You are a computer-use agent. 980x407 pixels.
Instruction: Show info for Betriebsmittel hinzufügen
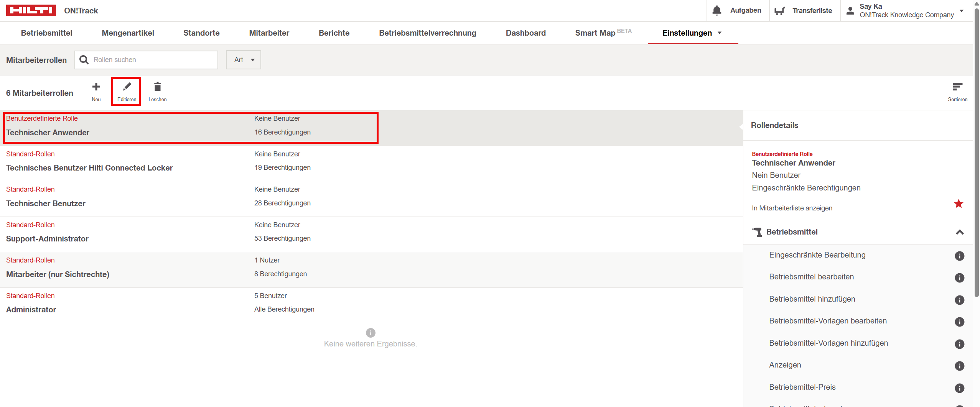(x=959, y=300)
